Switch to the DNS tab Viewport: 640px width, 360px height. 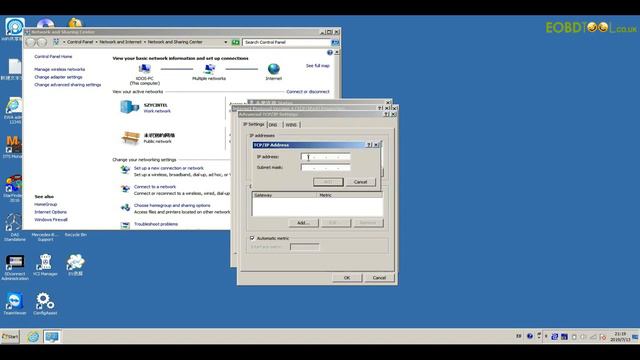[x=273, y=124]
